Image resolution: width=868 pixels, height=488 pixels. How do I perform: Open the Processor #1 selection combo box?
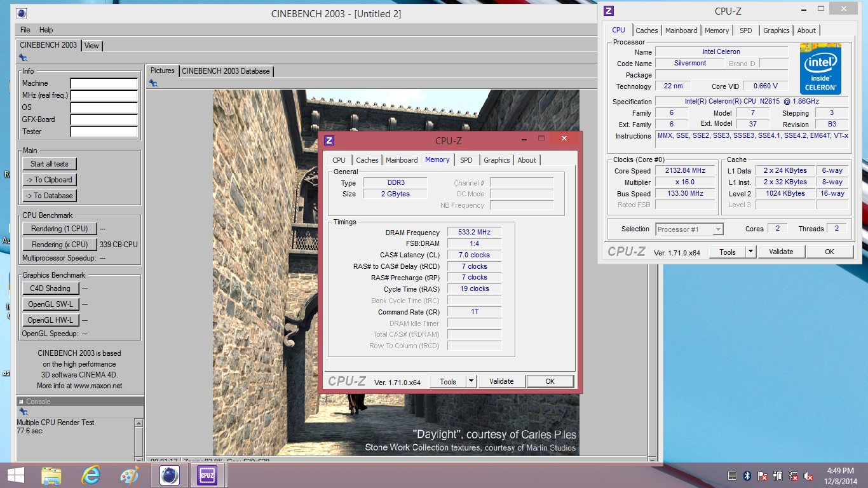[x=689, y=229]
